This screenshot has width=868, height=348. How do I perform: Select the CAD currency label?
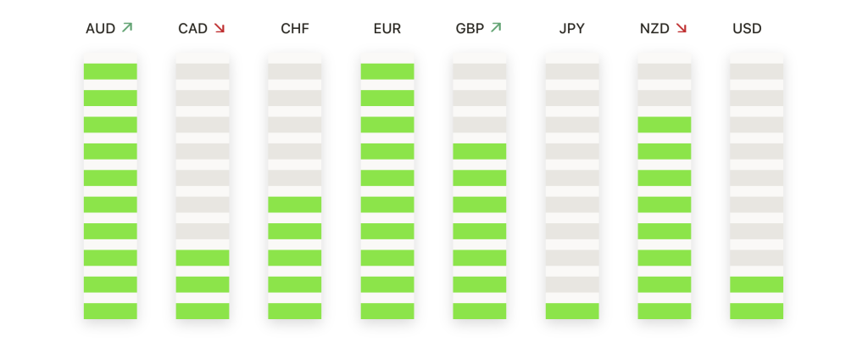coord(193,29)
